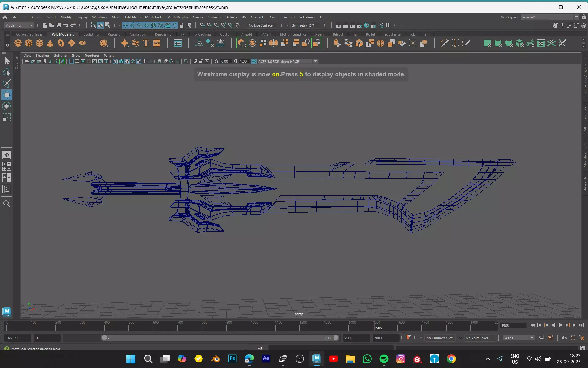Select the Move tool in the toolbox
Viewport: 588px width, 368px height.
(7, 95)
